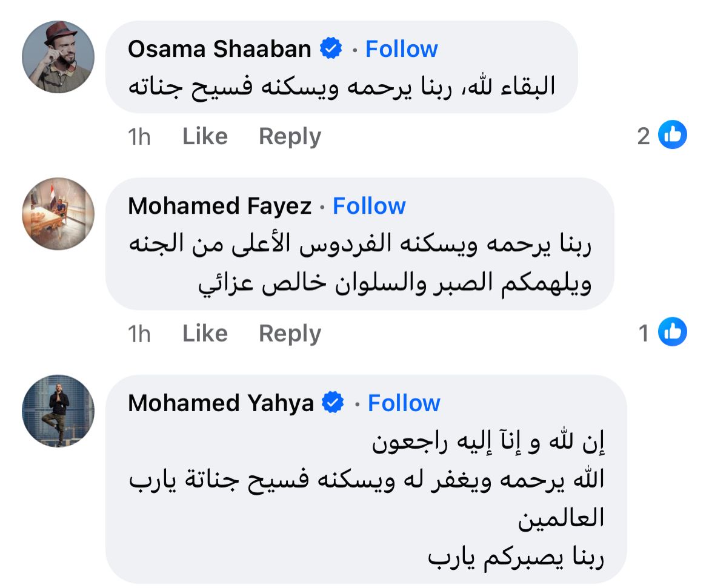This screenshot has width=709, height=588.
Task: Click the verified badge beside Mohamed Yahya
Action: [333, 403]
